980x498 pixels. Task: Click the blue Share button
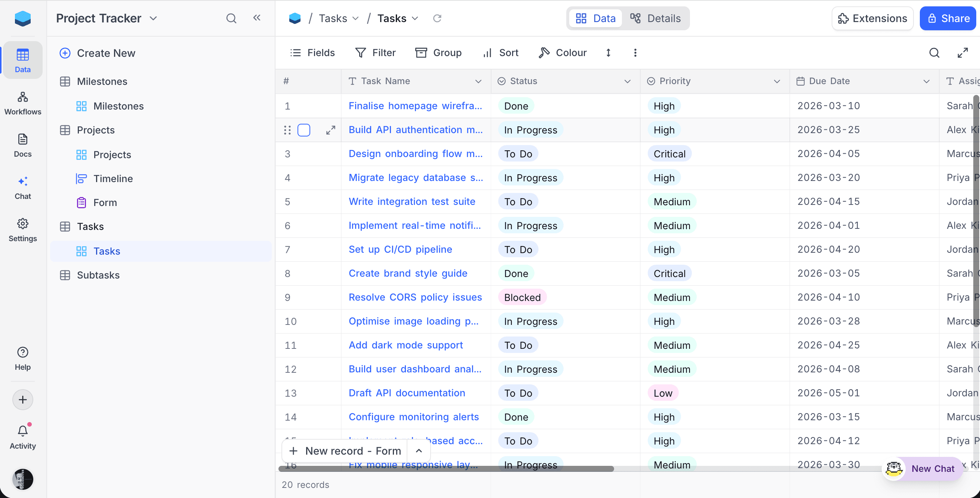[949, 18]
